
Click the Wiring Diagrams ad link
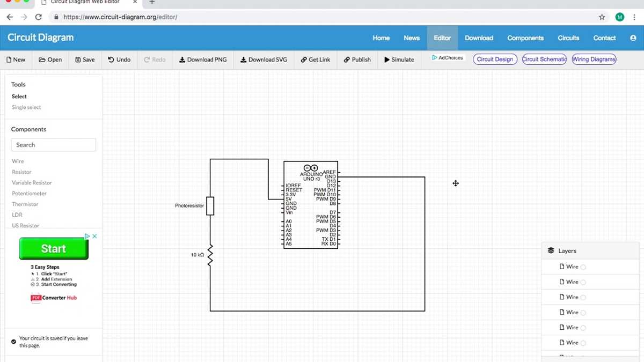(594, 59)
